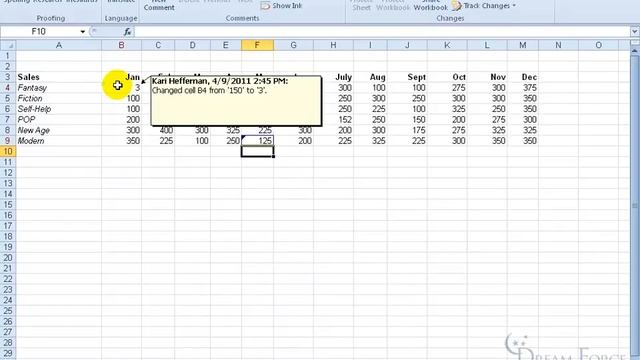
Task: Click the tracked-change comment popup
Action: pyautogui.click(x=236, y=101)
